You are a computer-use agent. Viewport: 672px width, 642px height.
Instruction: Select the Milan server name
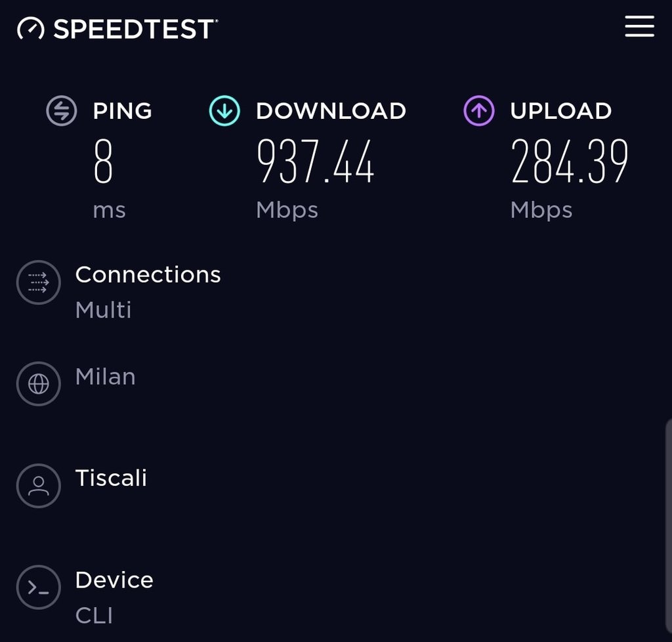point(105,377)
